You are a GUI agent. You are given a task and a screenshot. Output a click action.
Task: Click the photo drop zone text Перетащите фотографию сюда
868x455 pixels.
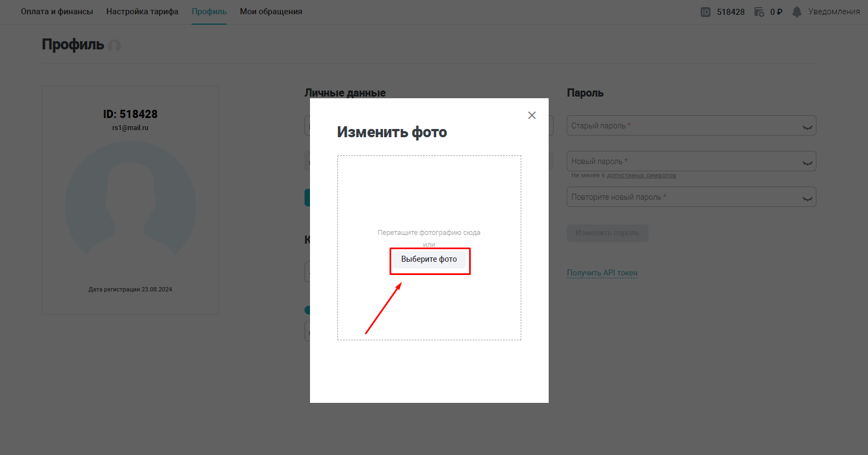pyautogui.click(x=429, y=233)
